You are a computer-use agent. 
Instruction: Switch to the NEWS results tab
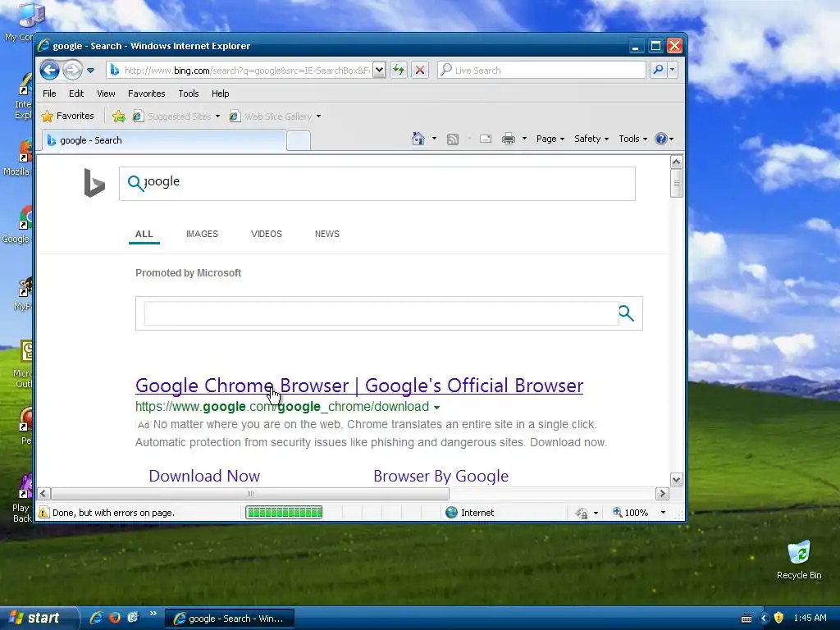click(326, 234)
